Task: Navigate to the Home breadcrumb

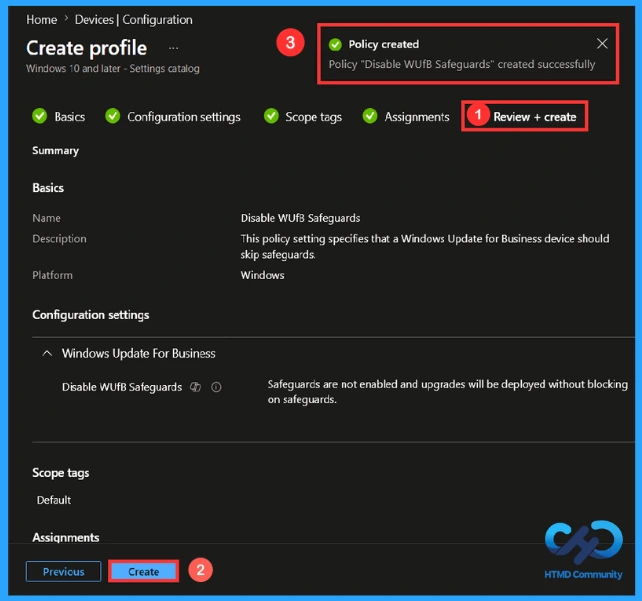Action: pyautogui.click(x=42, y=20)
